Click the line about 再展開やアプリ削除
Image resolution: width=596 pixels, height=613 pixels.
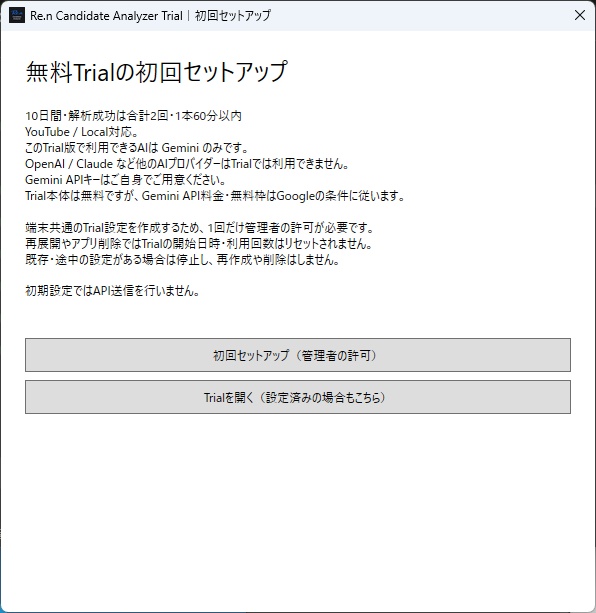coord(198,244)
